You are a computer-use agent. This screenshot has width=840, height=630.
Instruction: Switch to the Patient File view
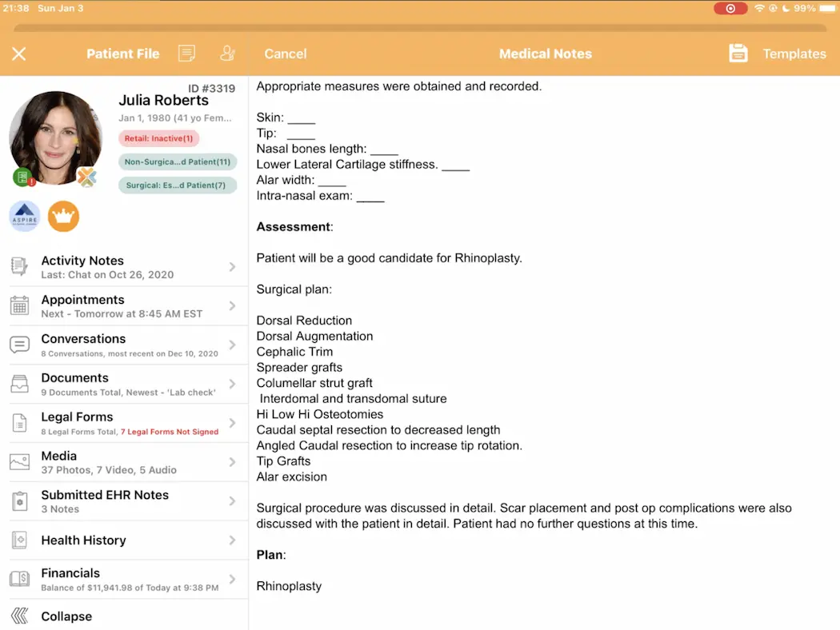[122, 54]
